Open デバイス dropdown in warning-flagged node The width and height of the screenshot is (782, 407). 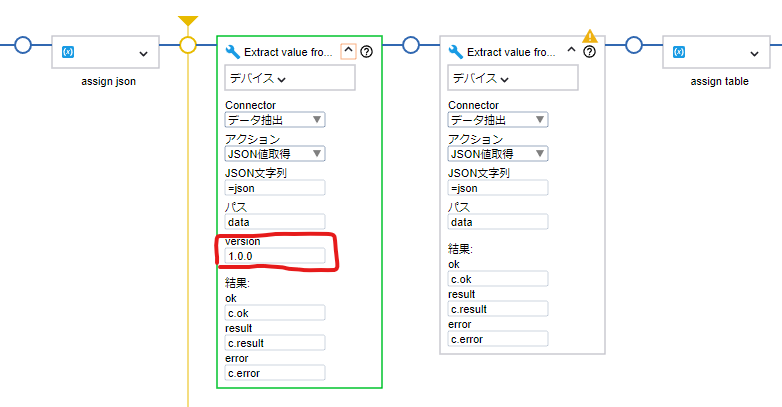(x=513, y=78)
